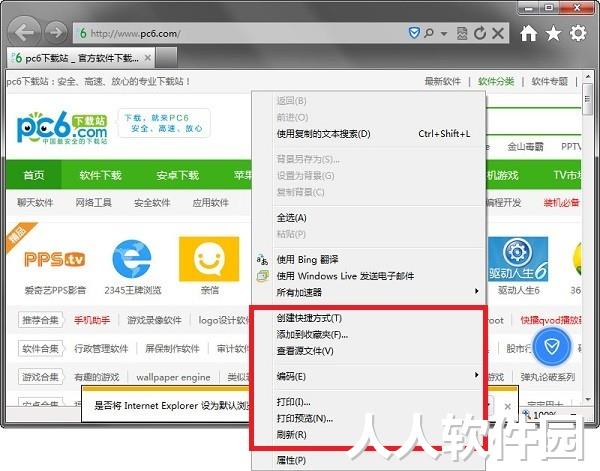Viewport: 600px width, 471px height.
Task: Open 行政管理软件 link
Action: click(101, 349)
